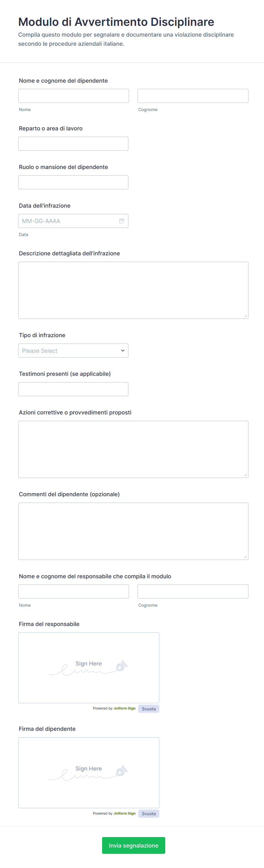Click the employee Cognome input field

[193, 96]
